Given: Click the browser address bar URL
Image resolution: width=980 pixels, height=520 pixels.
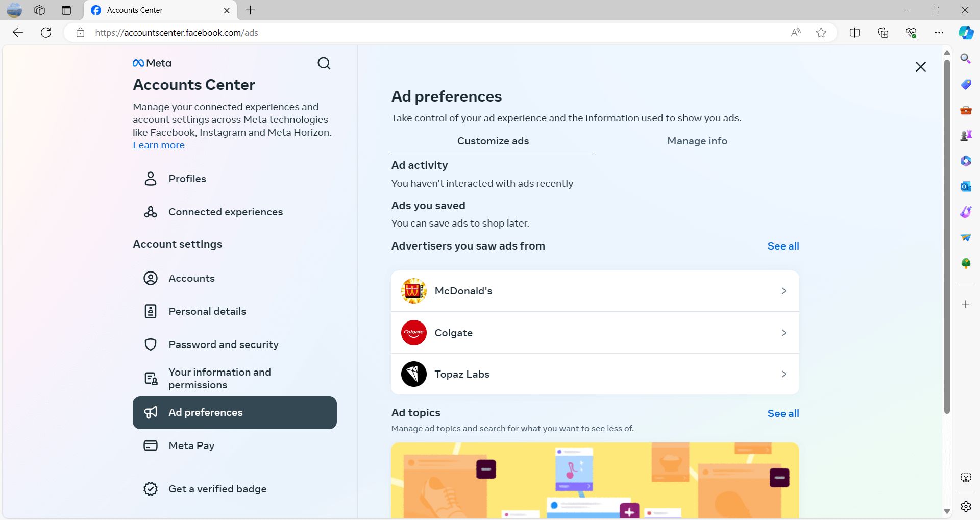Looking at the screenshot, I should click(177, 33).
